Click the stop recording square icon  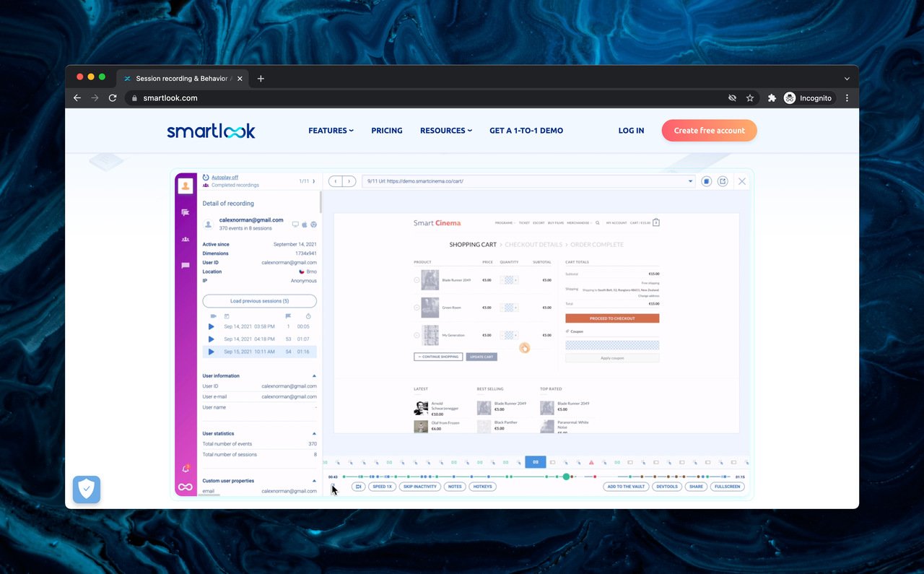[707, 181]
